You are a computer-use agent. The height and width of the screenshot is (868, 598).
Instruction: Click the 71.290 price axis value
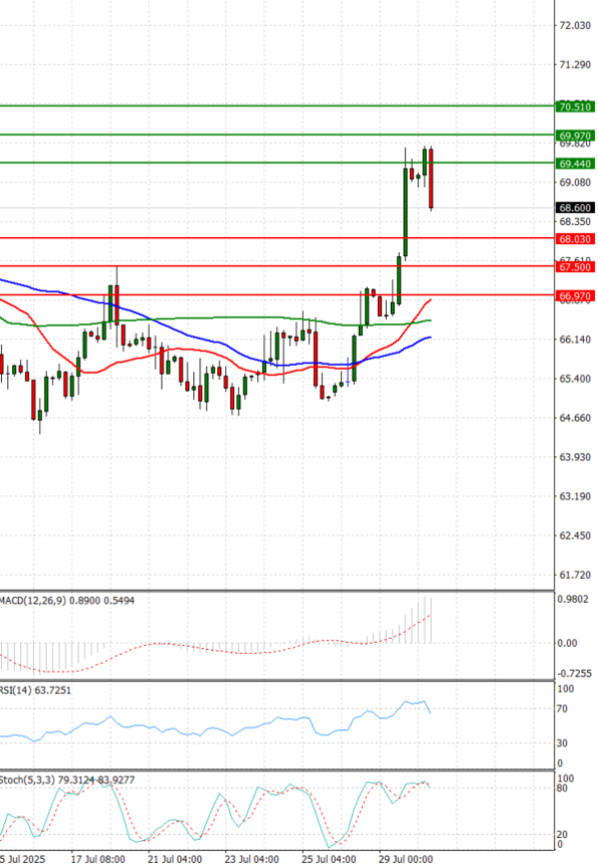575,65
